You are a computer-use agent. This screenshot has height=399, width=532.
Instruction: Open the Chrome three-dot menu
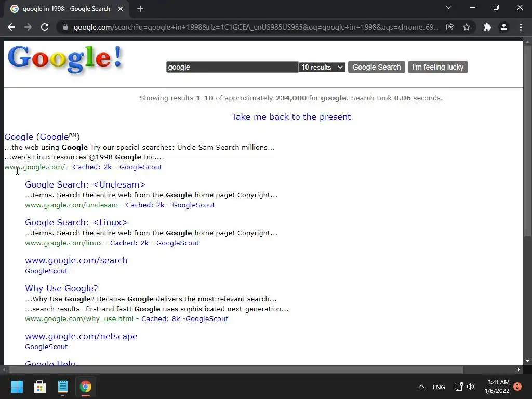(521, 27)
